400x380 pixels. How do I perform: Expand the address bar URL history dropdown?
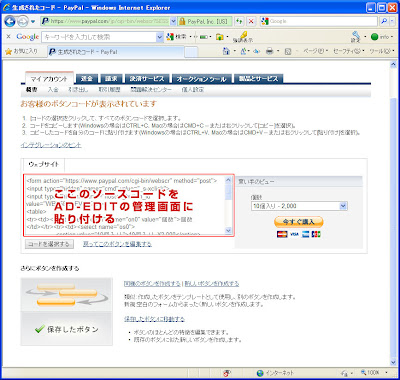click(x=173, y=21)
